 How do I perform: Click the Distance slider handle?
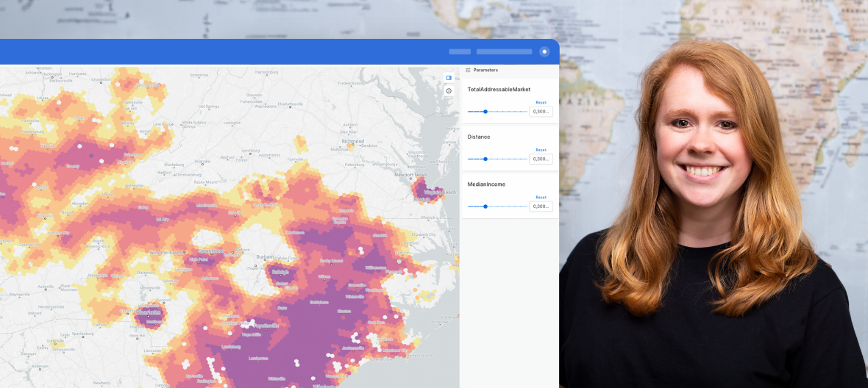(x=485, y=159)
